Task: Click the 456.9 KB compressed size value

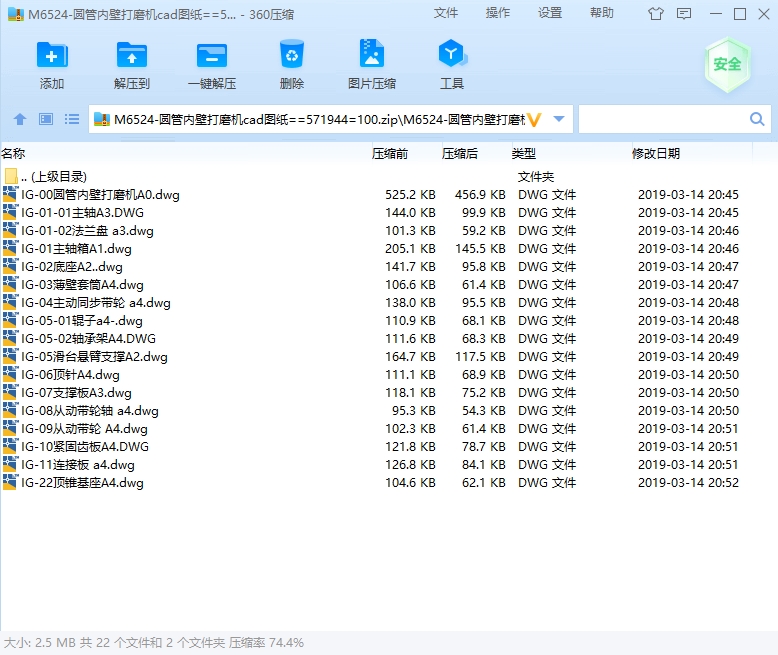Action: coord(480,195)
